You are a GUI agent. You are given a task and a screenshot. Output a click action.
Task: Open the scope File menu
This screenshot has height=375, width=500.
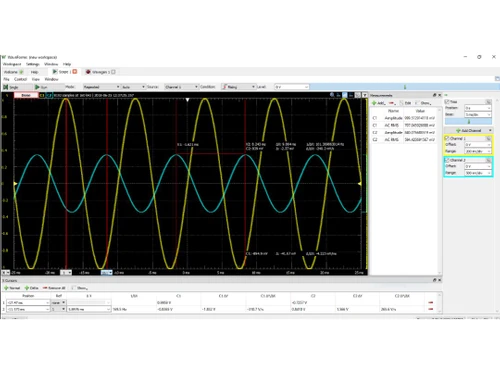tap(6, 79)
